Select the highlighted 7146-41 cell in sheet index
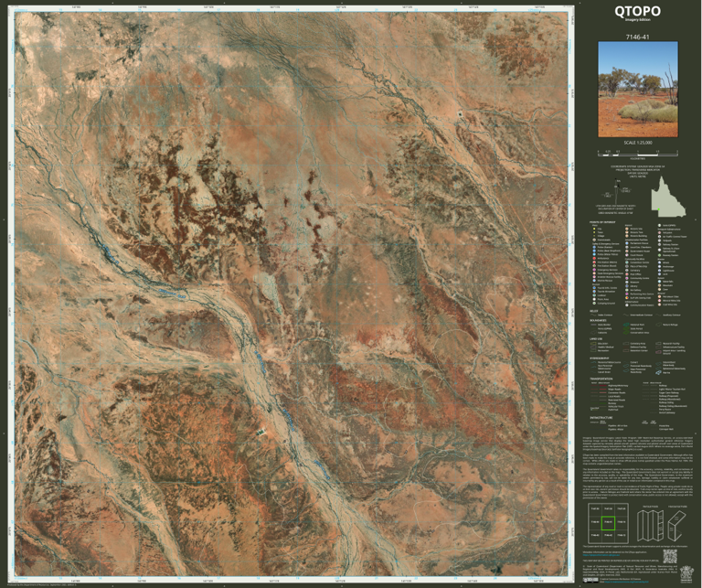702x588 pixels. click(608, 523)
